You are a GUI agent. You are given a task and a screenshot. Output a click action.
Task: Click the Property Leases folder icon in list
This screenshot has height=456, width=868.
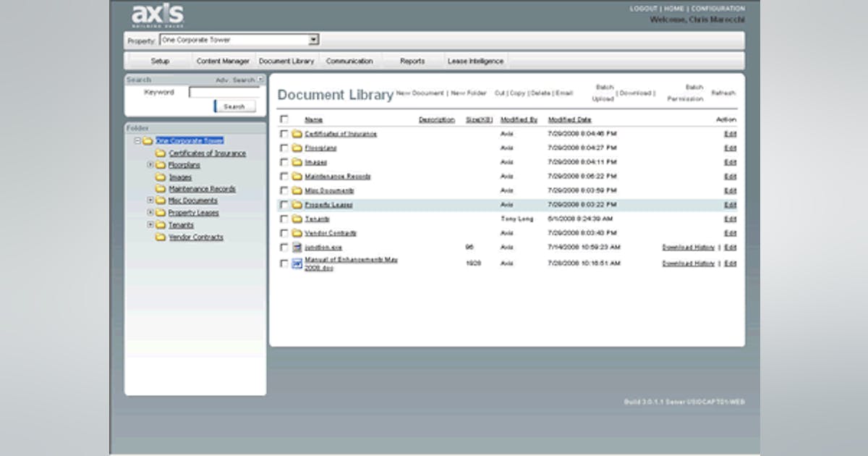297,205
